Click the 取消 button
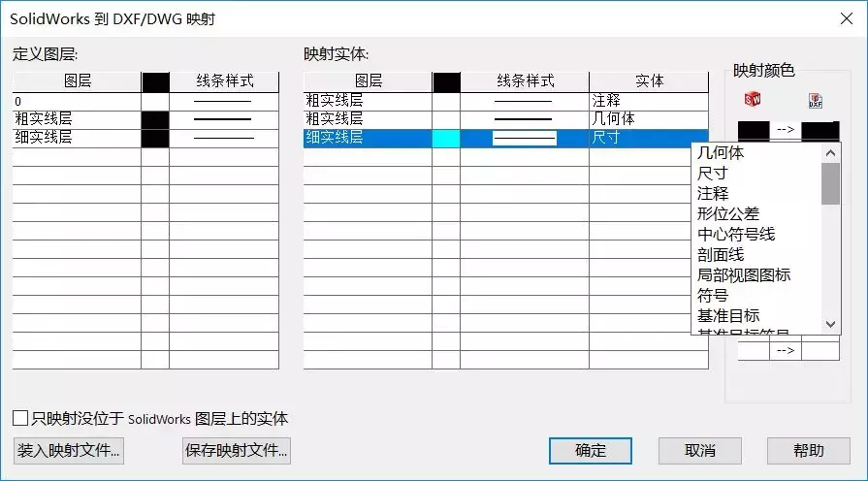Image resolution: width=868 pixels, height=481 pixels. (699, 451)
